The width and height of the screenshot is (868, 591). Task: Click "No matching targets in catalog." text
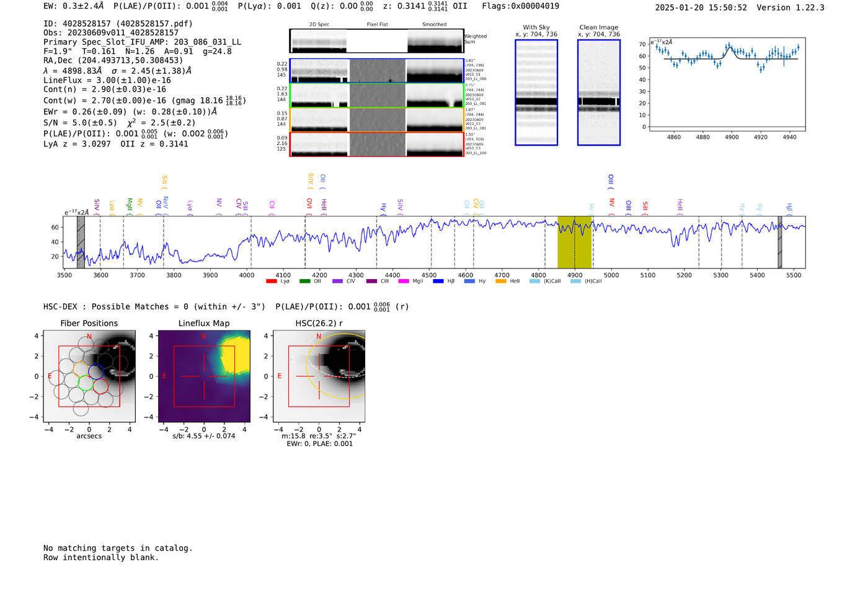[118, 548]
